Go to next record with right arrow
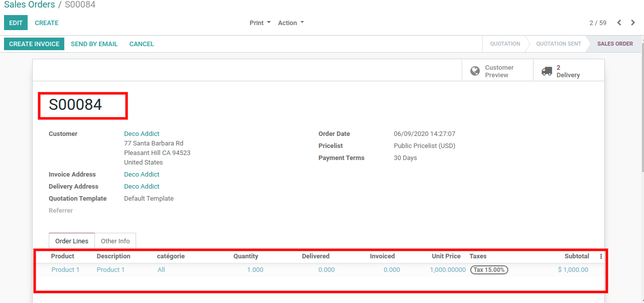This screenshot has height=303, width=644. click(x=633, y=23)
